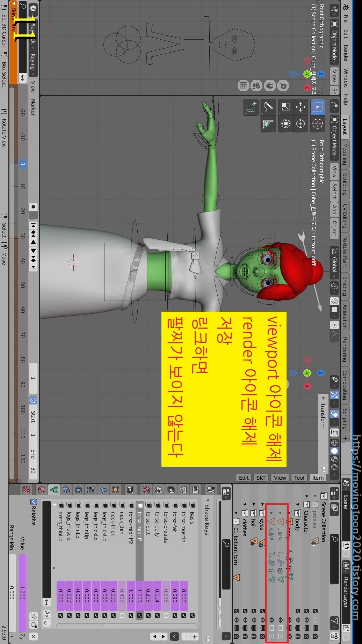Click the shape key Value slider 1.000
The width and height of the screenshot is (362, 644).
click(x=23, y=593)
